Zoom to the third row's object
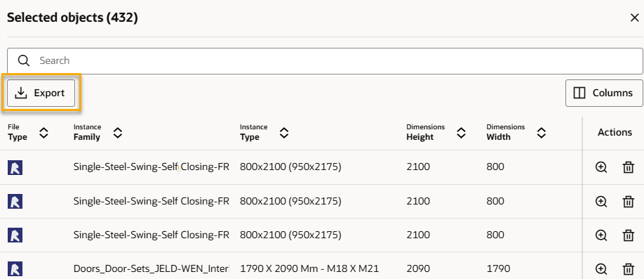 tap(601, 235)
